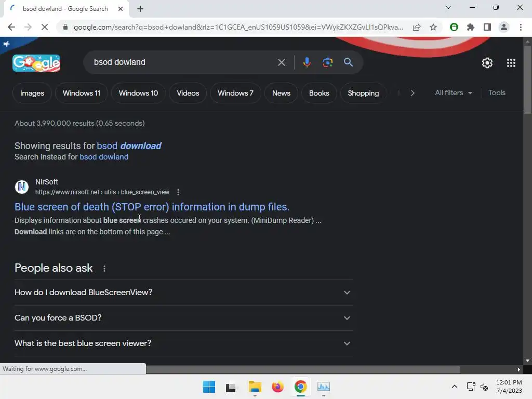The image size is (532, 399).
Task: Click the forward navigation arrow
Action: [28, 27]
